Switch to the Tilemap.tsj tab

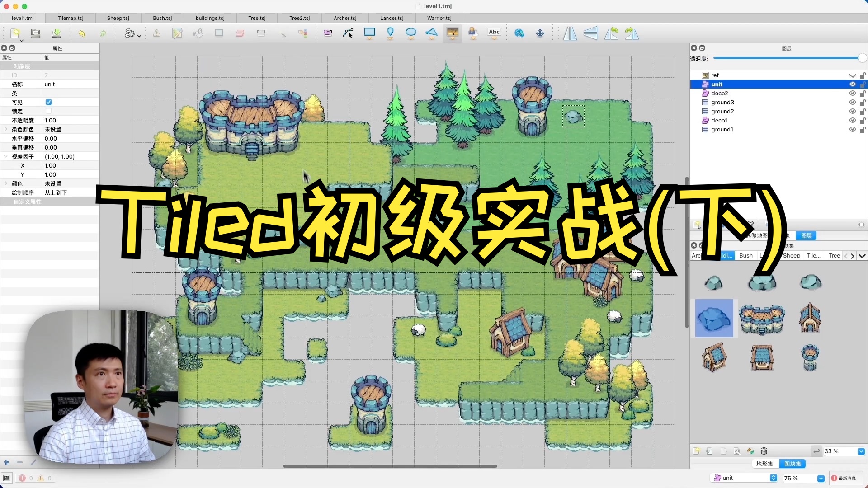point(71,18)
